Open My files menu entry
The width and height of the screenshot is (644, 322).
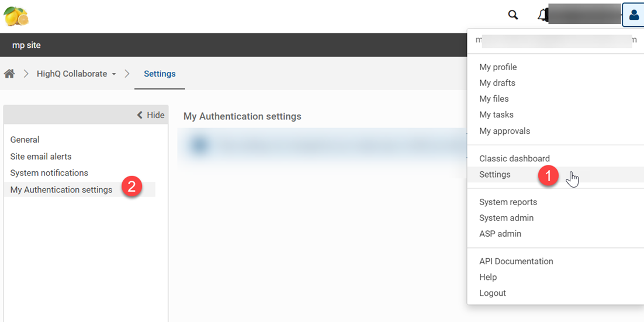coord(494,99)
